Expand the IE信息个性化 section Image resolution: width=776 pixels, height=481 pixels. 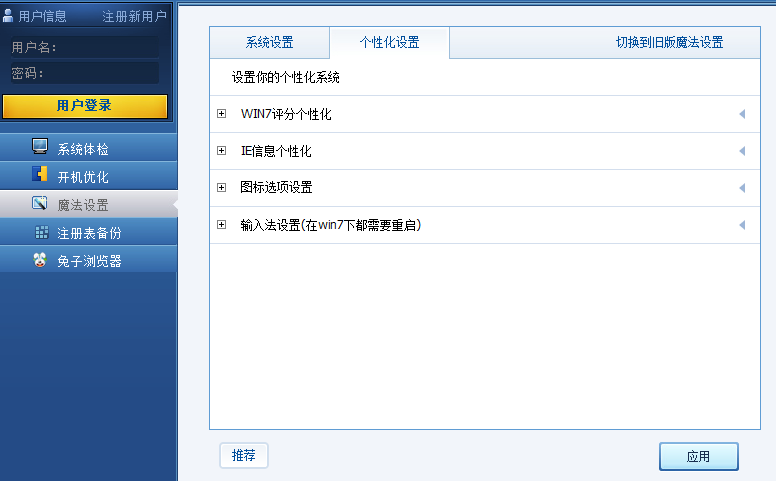pyautogui.click(x=222, y=151)
